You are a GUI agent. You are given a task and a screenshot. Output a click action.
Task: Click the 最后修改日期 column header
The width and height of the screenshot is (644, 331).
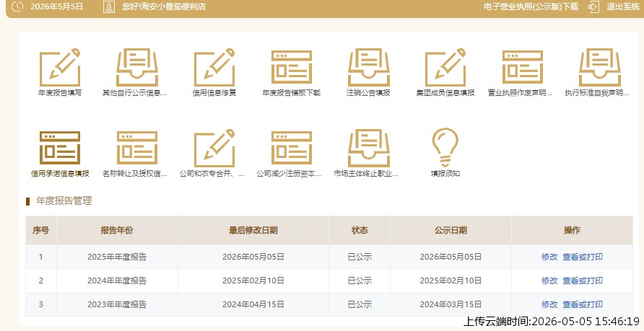253,231
